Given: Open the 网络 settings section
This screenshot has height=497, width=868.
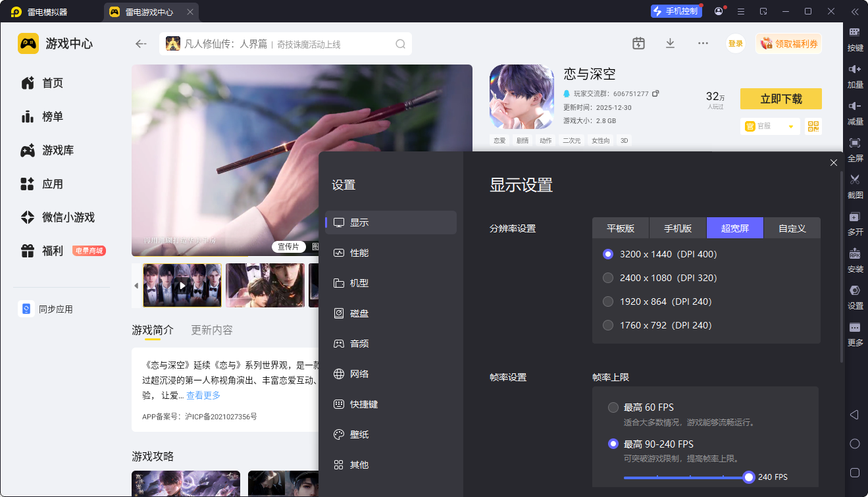Looking at the screenshot, I should point(391,374).
